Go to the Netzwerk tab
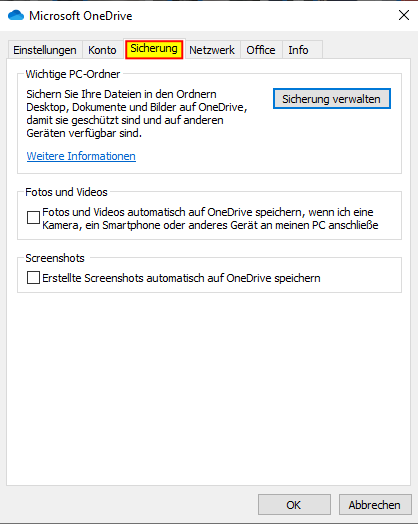This screenshot has width=418, height=524. point(212,50)
